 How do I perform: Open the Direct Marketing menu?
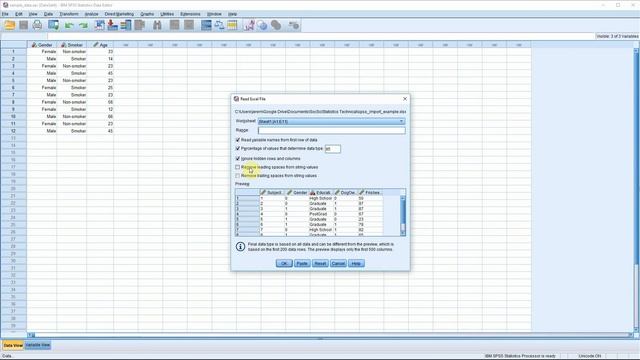pyautogui.click(x=119, y=14)
